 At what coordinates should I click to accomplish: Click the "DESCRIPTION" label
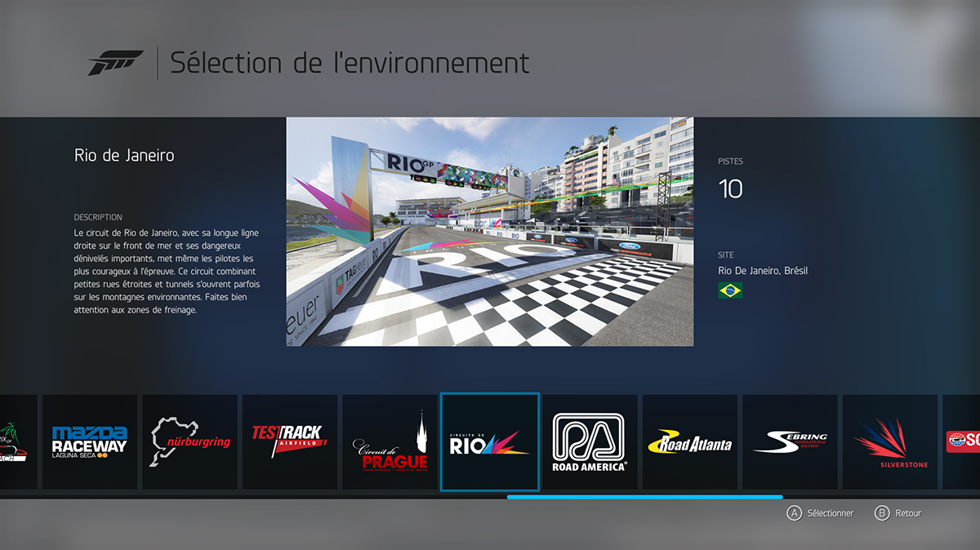pos(98,218)
